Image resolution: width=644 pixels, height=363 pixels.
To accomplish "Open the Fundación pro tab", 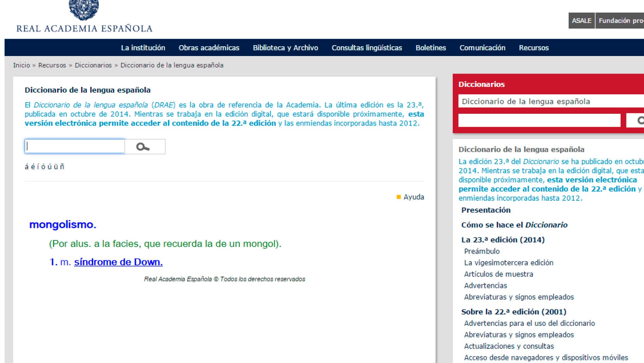I will pyautogui.click(x=620, y=20).
